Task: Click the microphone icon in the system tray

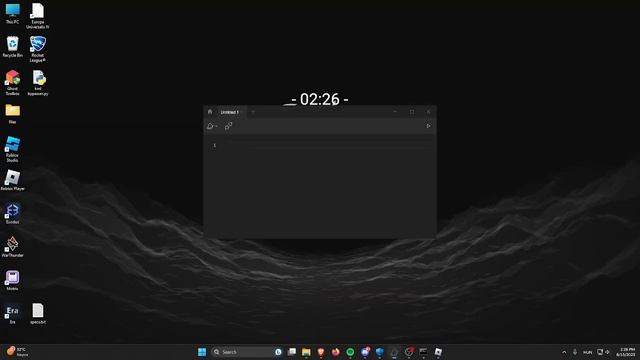Action: point(575,352)
